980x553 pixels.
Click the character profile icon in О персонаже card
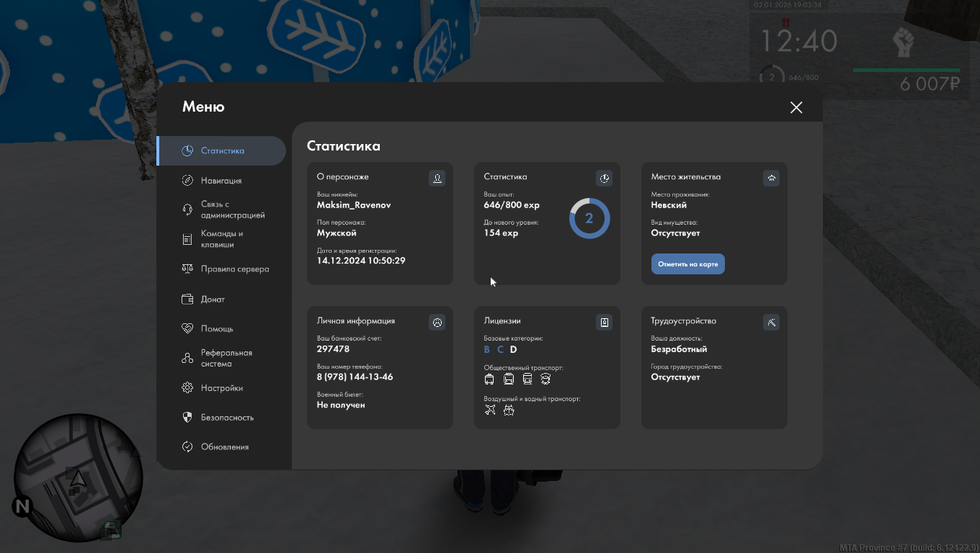point(437,178)
